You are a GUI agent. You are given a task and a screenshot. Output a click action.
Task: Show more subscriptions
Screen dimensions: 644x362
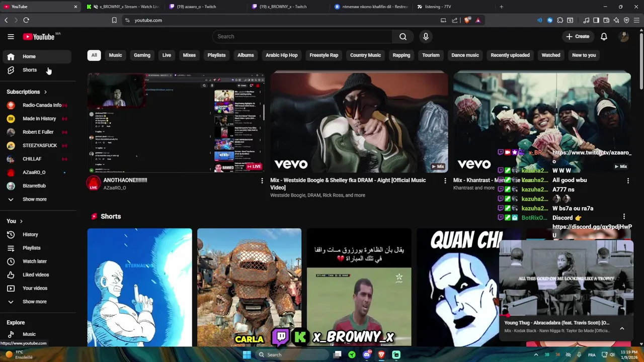(x=36, y=199)
